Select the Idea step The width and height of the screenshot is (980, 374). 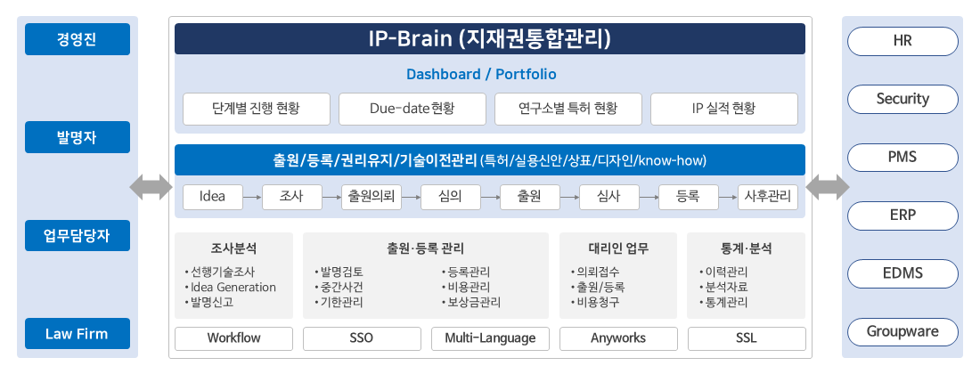tap(213, 197)
